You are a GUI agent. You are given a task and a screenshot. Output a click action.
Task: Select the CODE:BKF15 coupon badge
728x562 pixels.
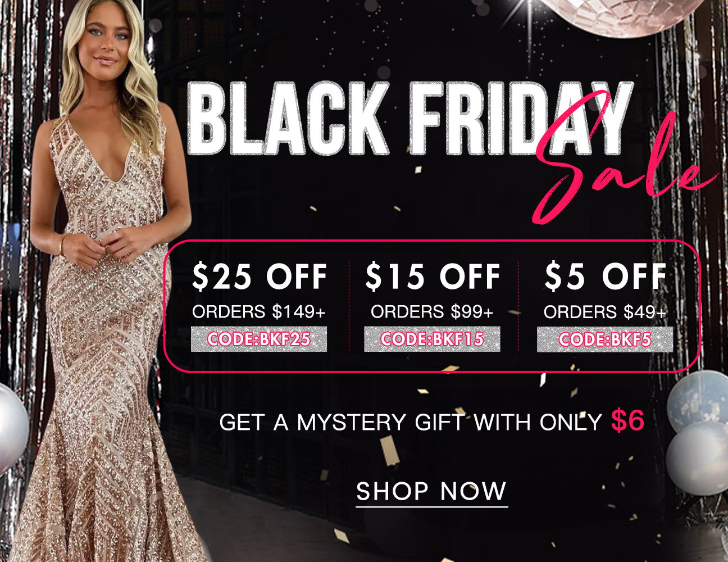coord(432,339)
